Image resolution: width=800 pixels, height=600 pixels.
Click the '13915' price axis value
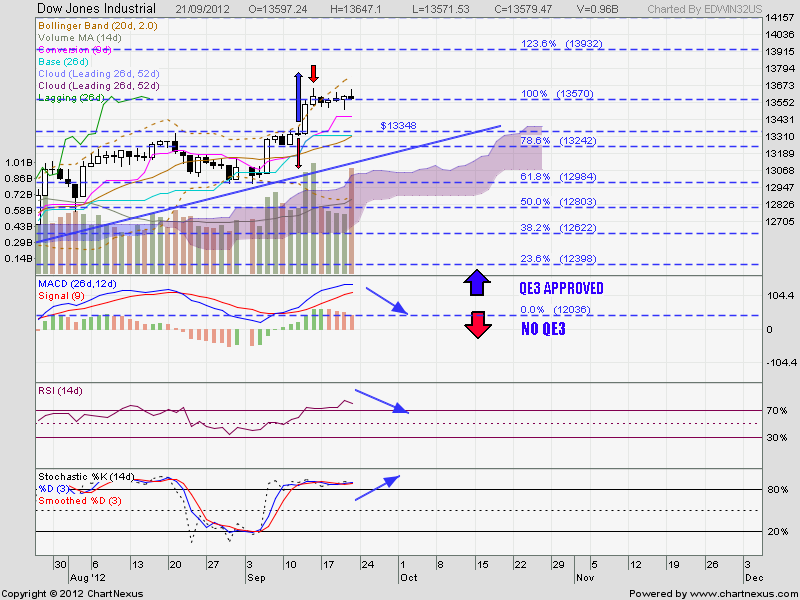[780, 52]
